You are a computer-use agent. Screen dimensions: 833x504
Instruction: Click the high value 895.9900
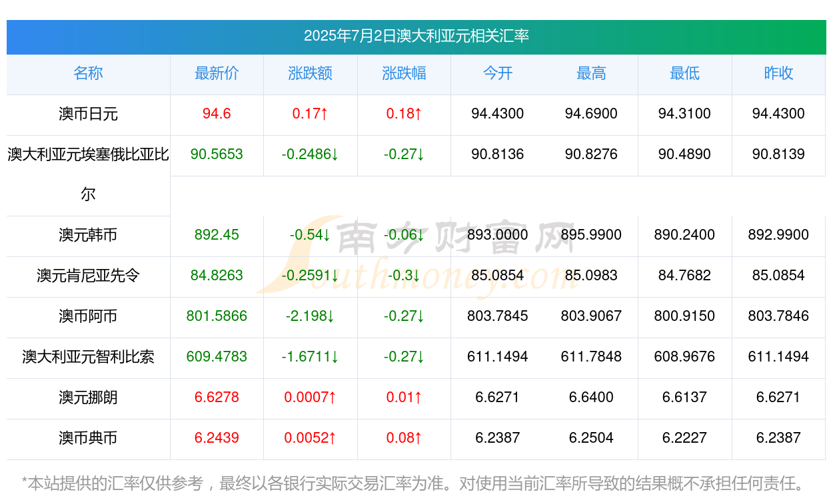[591, 235]
